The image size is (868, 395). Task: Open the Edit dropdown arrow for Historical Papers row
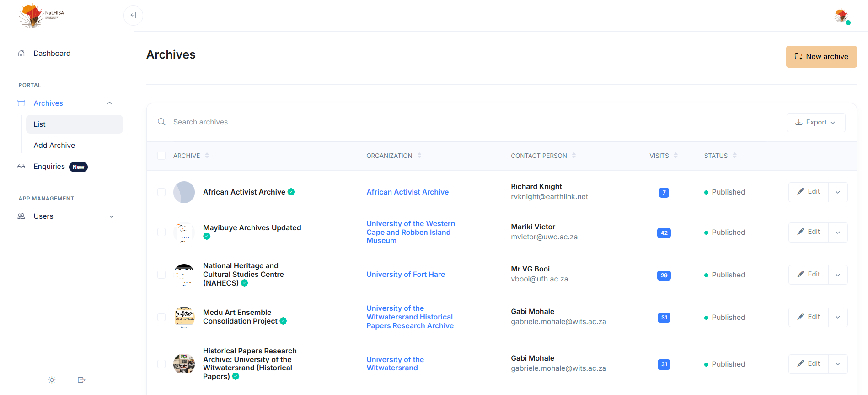[x=838, y=364]
